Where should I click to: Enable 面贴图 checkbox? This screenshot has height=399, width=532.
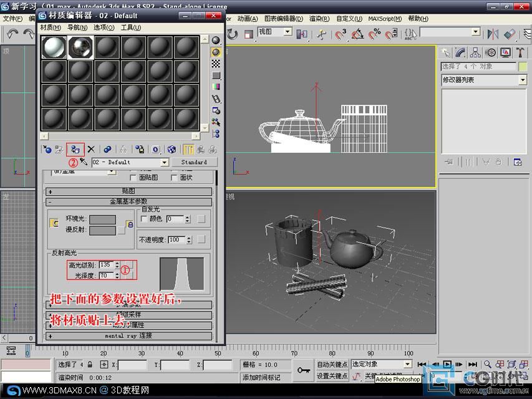(x=133, y=178)
